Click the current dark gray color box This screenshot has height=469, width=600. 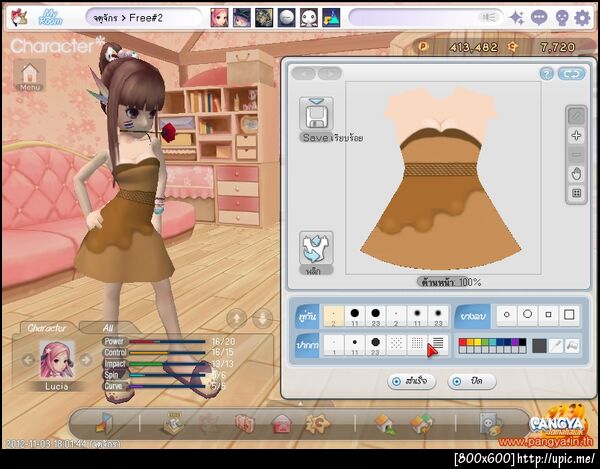pos(539,346)
